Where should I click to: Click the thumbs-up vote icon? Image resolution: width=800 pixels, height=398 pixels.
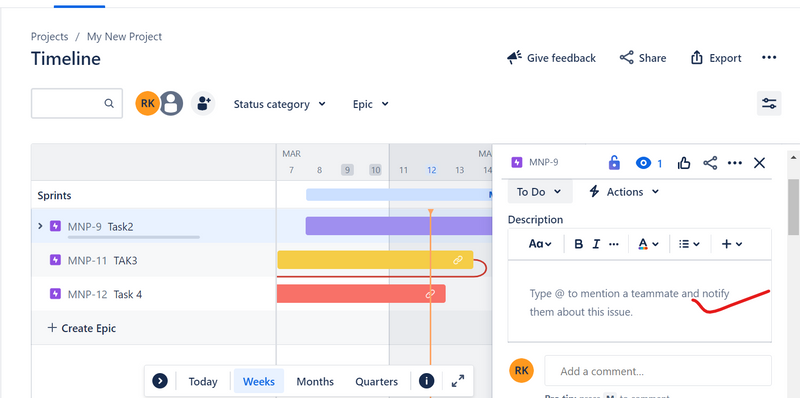[x=684, y=163]
